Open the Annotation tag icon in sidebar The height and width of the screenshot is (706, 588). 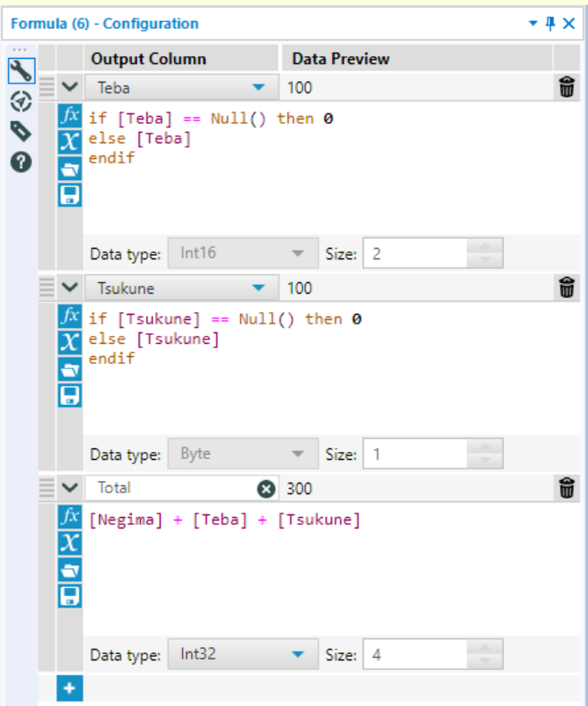[x=20, y=132]
